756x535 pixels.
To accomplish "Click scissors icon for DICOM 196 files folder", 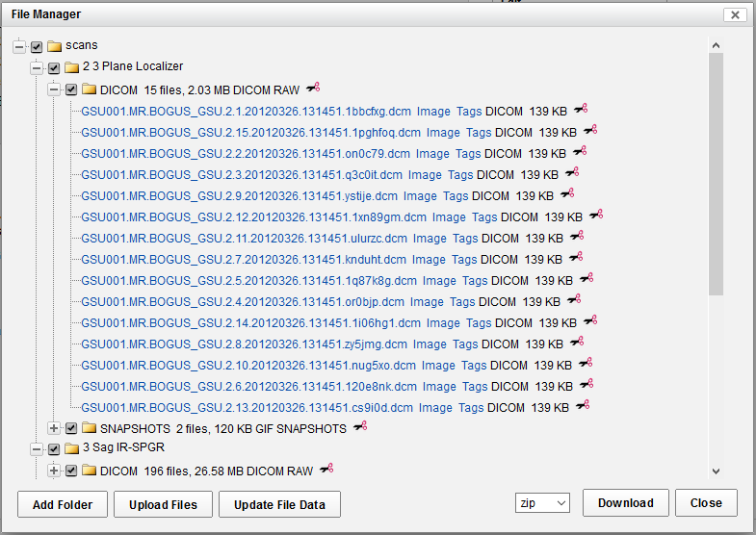I will pyautogui.click(x=326, y=470).
